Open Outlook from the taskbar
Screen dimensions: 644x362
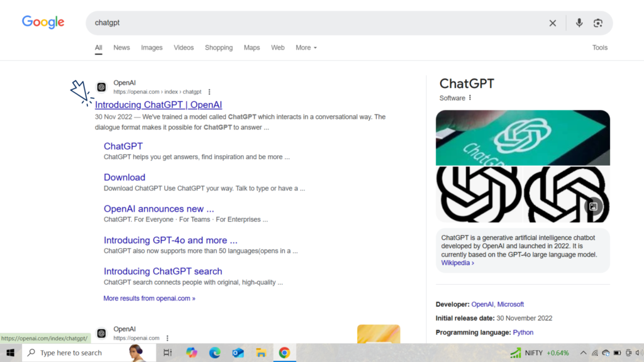coord(238,353)
